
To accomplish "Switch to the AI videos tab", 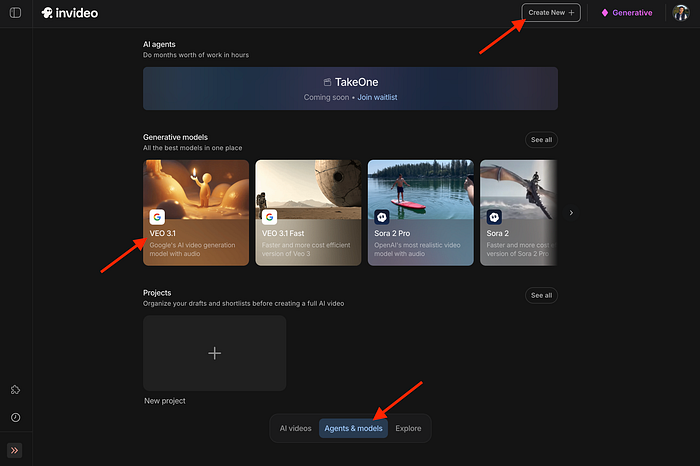I will [x=295, y=428].
